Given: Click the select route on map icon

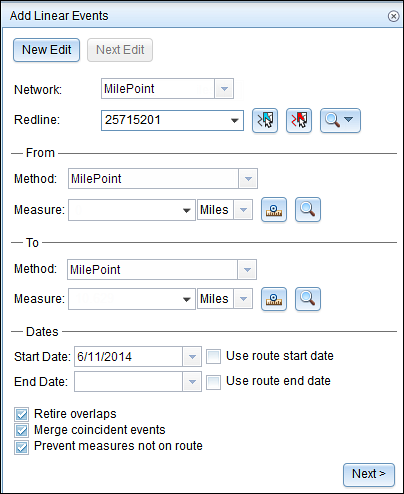Looking at the screenshot, I should (x=265, y=120).
